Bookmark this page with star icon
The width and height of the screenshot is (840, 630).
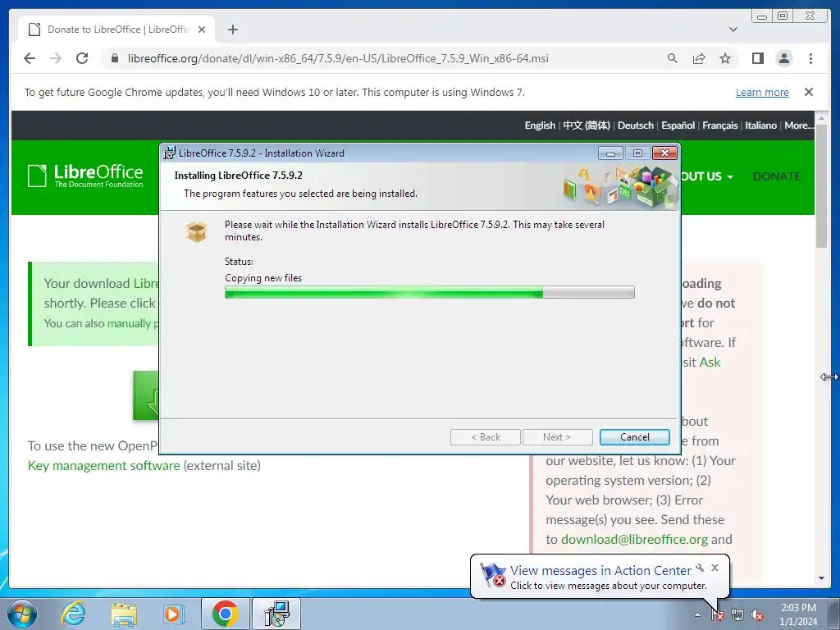[x=725, y=58]
